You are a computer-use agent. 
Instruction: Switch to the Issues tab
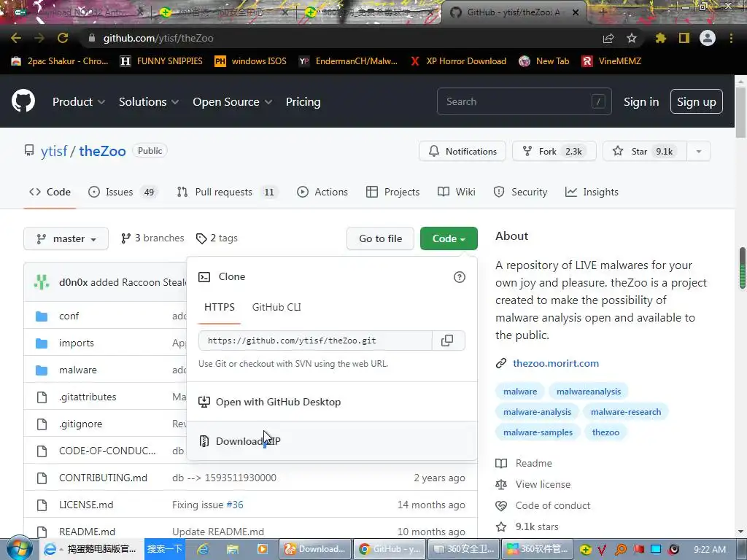click(123, 192)
